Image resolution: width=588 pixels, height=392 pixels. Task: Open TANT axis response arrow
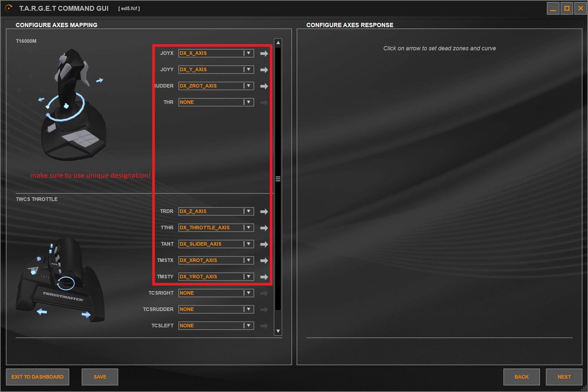(x=264, y=244)
